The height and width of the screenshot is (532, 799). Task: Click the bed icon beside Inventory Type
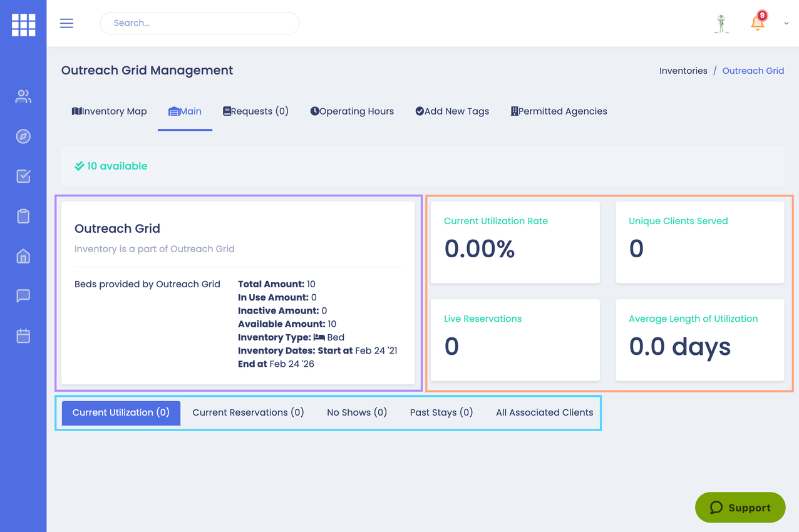click(x=319, y=337)
